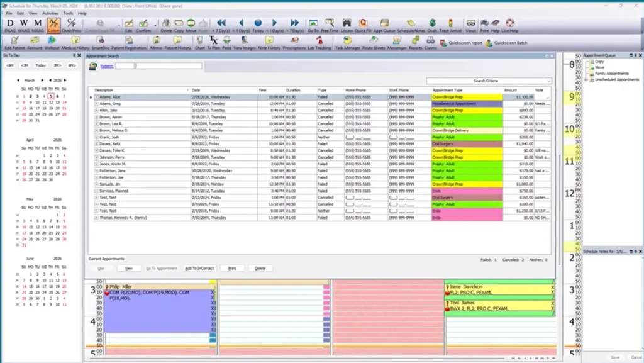Toggle the Chair/Prov view button
The image size is (644, 363).
click(x=72, y=25)
